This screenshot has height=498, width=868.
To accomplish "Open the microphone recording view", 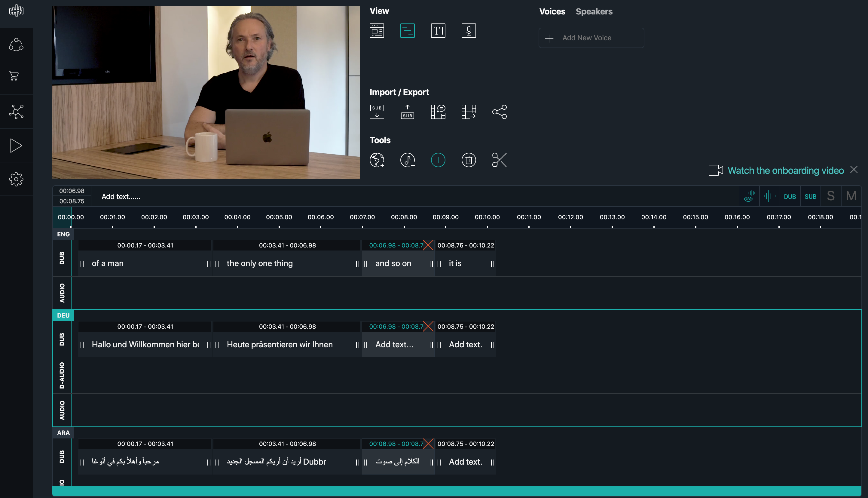I will [469, 31].
